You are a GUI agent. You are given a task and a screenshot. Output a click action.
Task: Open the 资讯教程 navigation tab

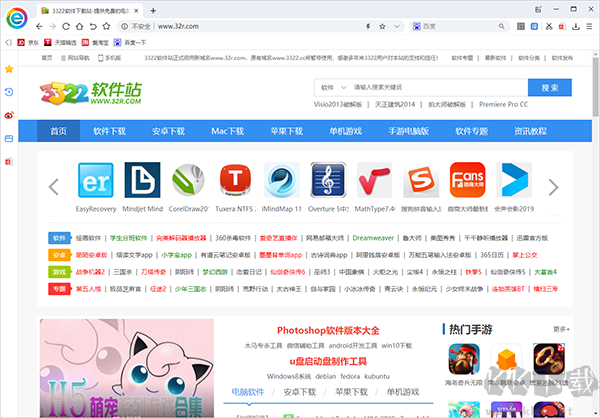point(530,131)
